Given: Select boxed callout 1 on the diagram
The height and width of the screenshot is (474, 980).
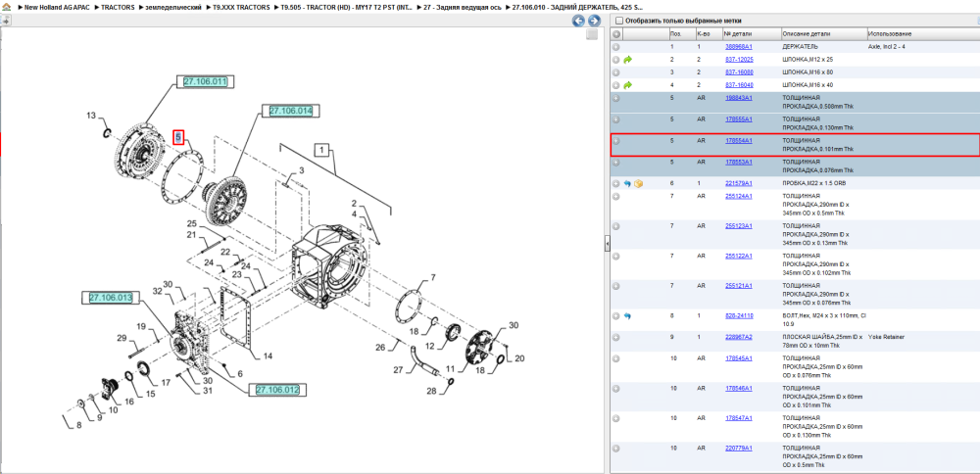Looking at the screenshot, I should [x=321, y=150].
